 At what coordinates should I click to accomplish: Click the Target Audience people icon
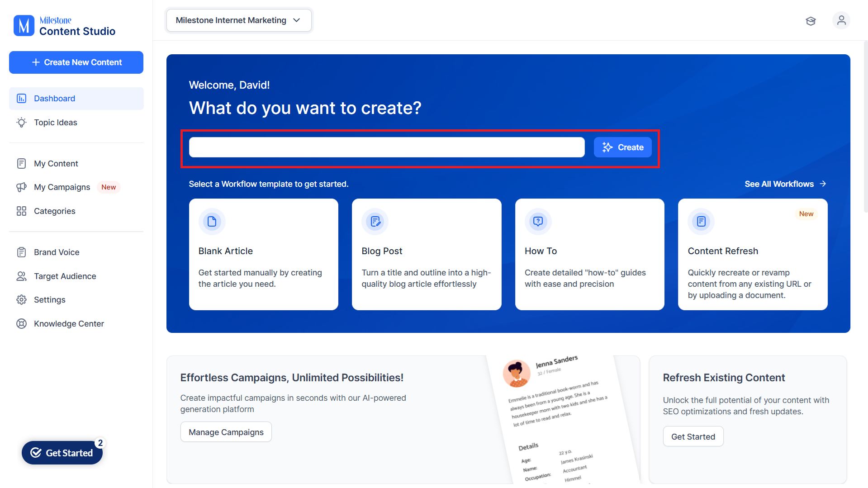coord(21,276)
